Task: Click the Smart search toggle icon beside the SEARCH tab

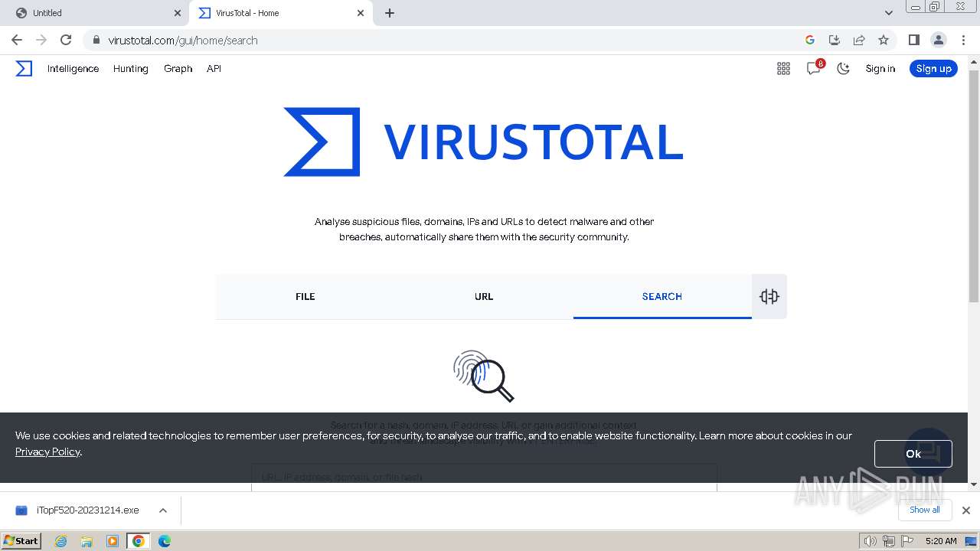Action: [x=769, y=297]
